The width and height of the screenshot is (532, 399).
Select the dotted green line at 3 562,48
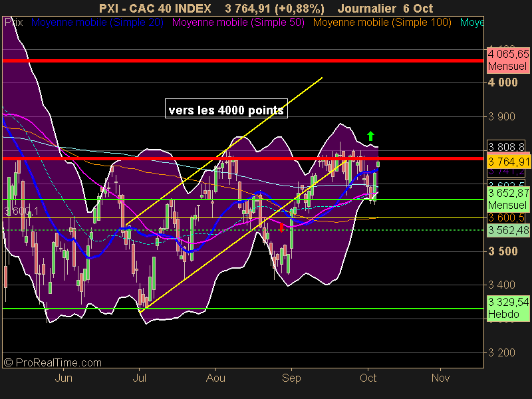(x=243, y=230)
